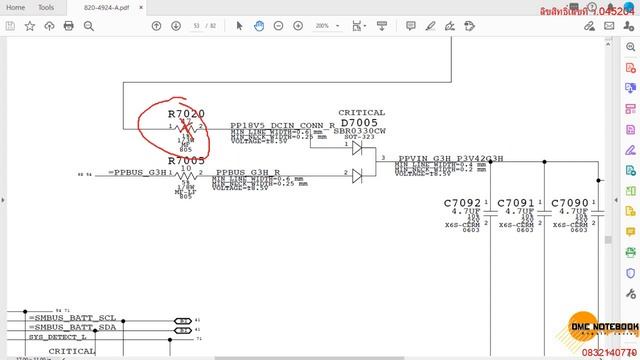The image size is (640, 360).
Task: Click the C7092 capacitor label
Action: click(x=462, y=203)
